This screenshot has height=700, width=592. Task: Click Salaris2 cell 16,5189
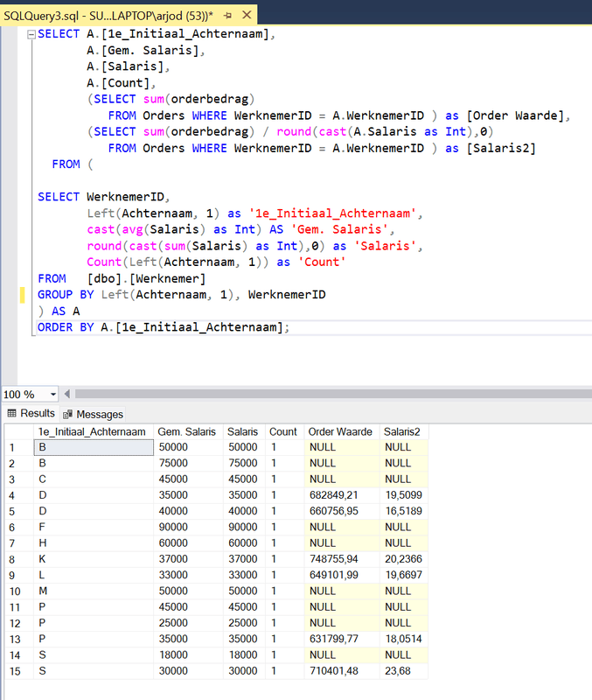pyautogui.click(x=404, y=511)
